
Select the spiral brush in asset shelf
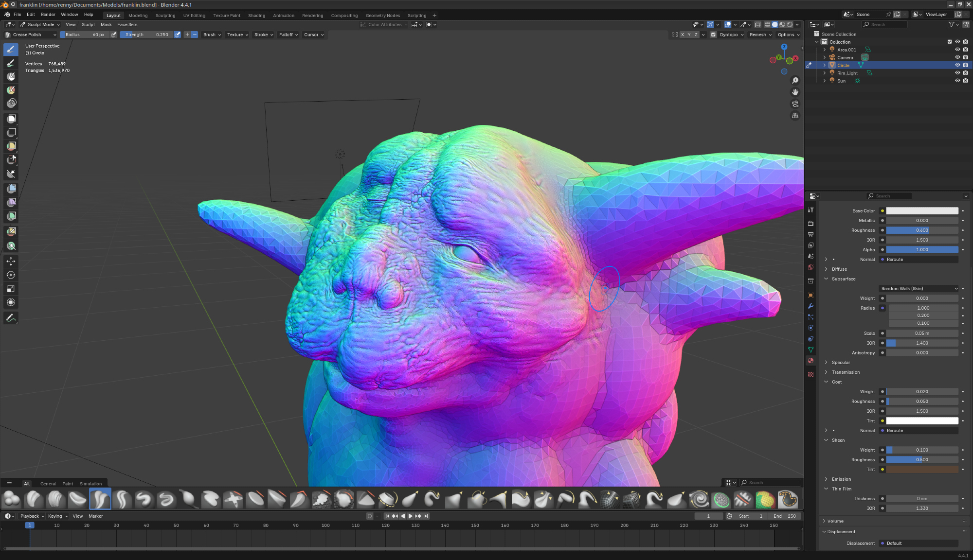point(699,499)
